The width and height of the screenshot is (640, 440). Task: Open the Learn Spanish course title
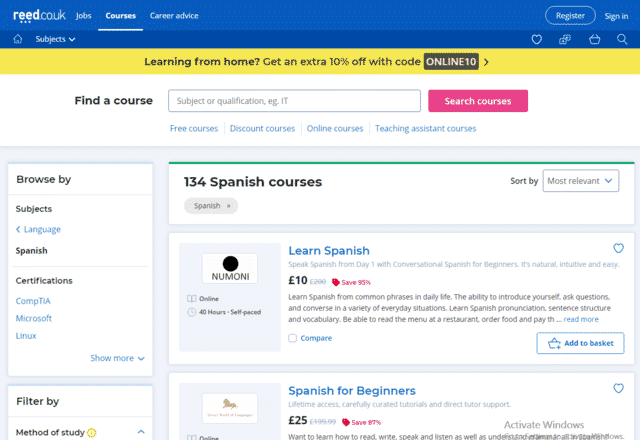[329, 251]
